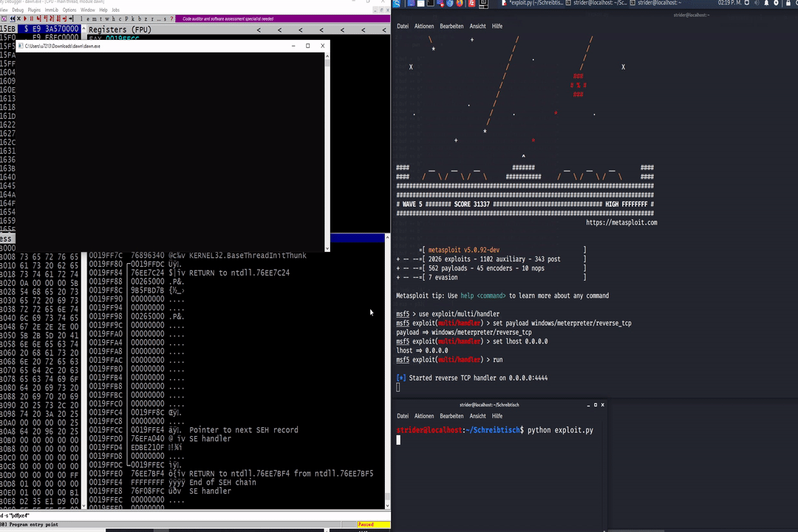
Task: Open Datei menu in the msfconsole terminal
Action: [x=403, y=26]
